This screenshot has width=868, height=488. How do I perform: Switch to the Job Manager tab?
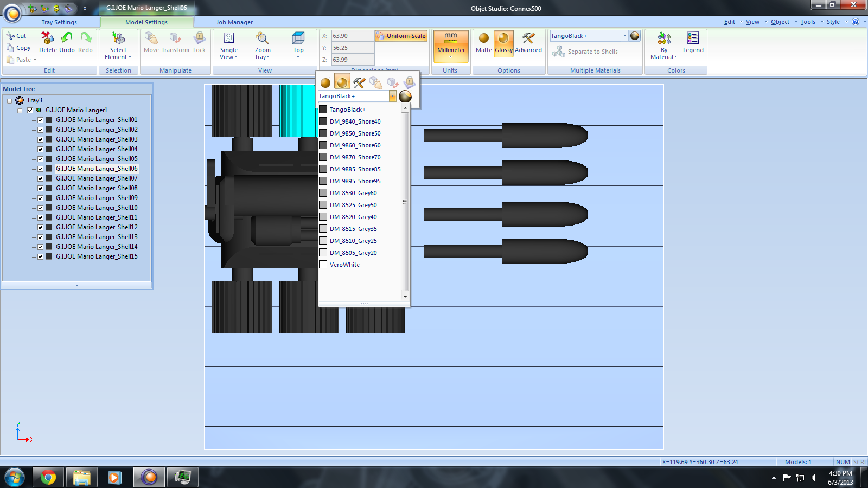click(x=234, y=22)
